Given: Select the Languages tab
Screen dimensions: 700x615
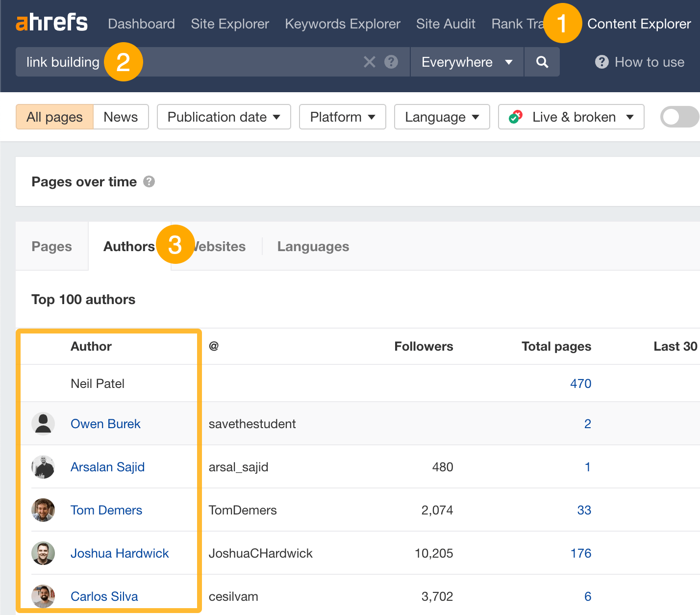Looking at the screenshot, I should point(313,246).
